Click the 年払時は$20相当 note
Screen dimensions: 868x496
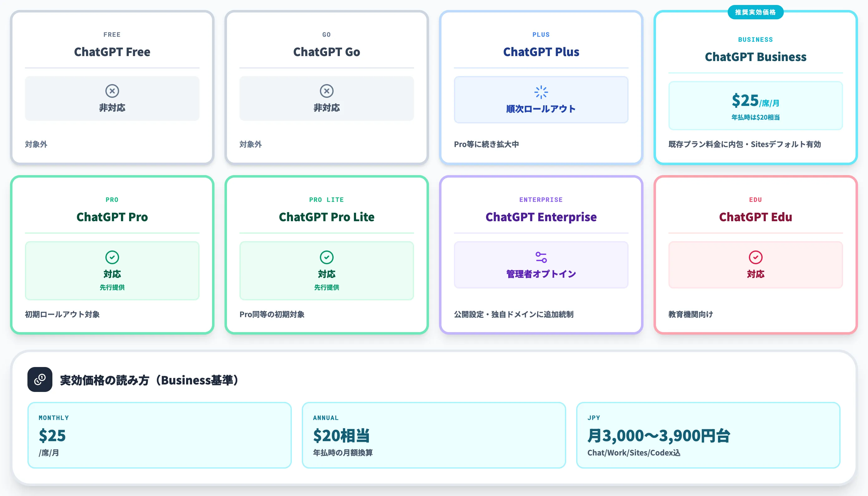pos(755,117)
